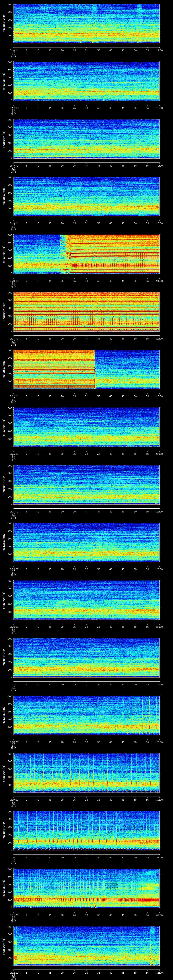Select the center of the 0:21:00 spectrogram

pos(86,312)
